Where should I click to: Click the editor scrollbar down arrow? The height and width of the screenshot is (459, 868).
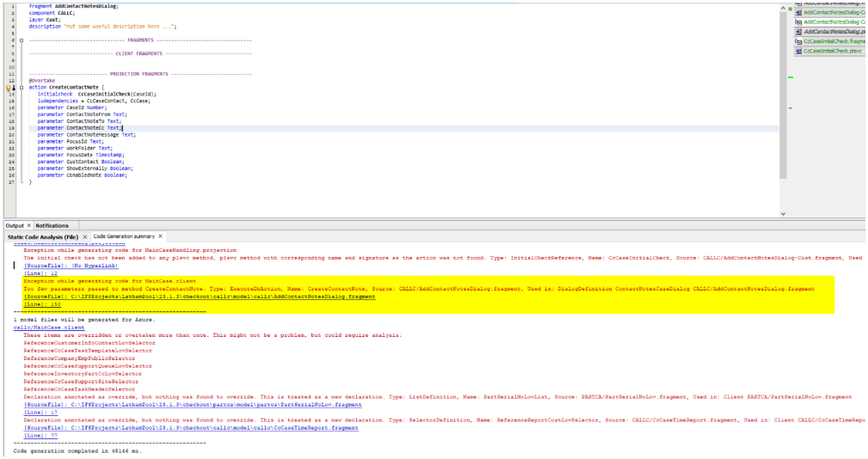tap(784, 214)
